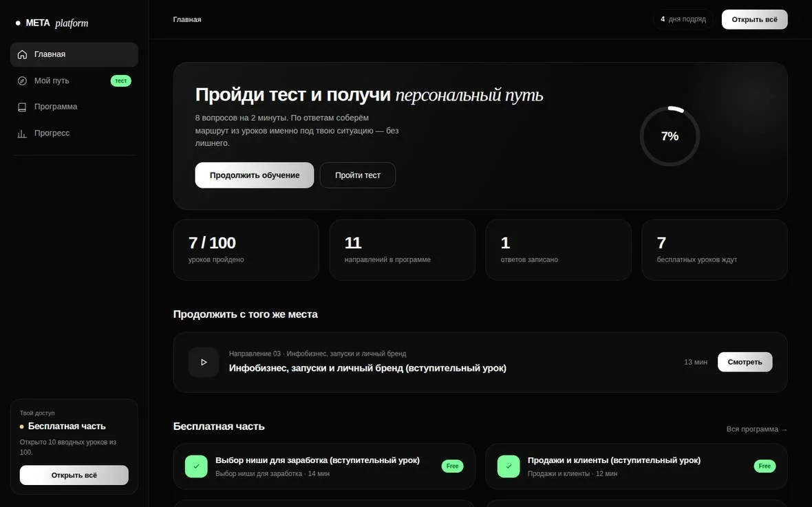The image size is (812, 507).
Task: Click the compass icon beside Мой путь
Action: point(22,80)
